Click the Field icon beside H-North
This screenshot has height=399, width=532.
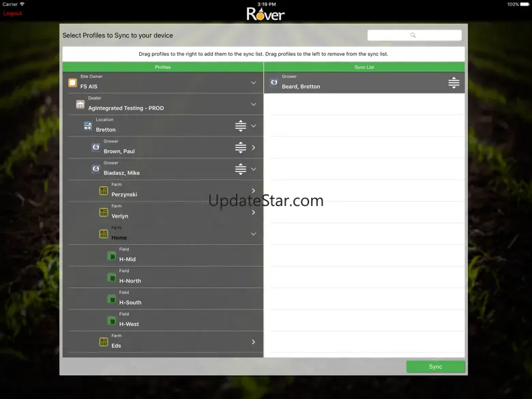(x=112, y=277)
